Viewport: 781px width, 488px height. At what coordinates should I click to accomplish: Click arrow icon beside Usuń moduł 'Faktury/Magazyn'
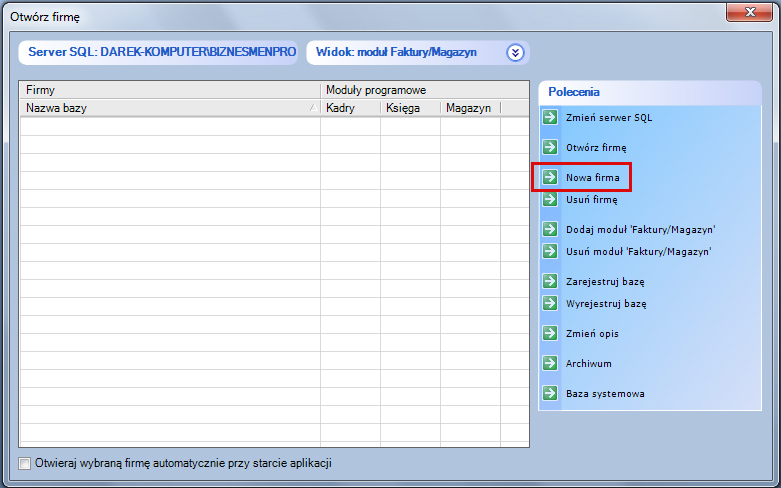(550, 251)
